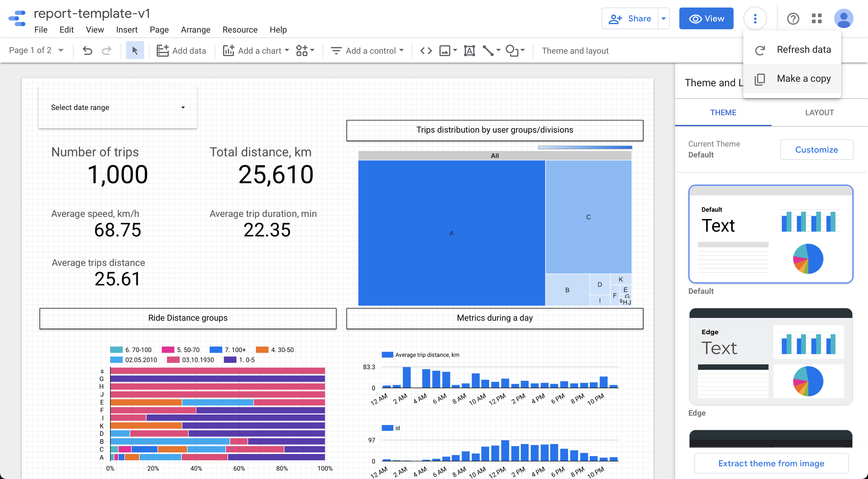Viewport: 868px width, 479px height.
Task: Expand the shape tool dropdown arrow
Action: (x=523, y=50)
